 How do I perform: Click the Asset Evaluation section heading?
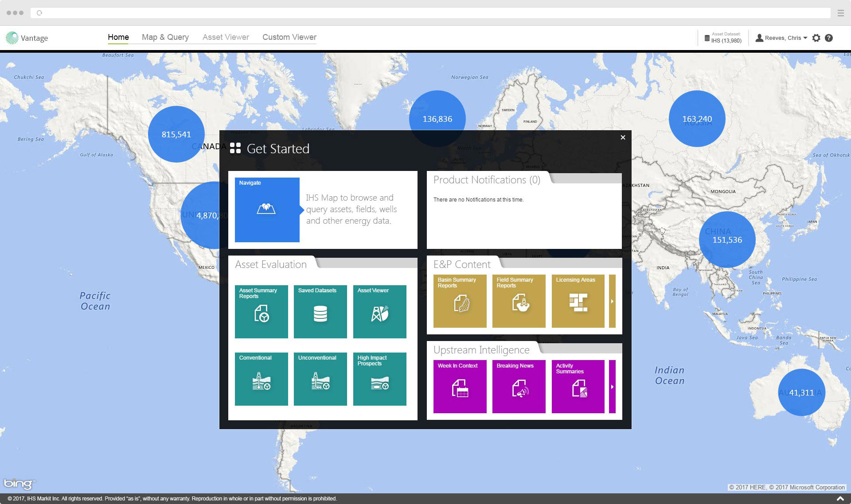[x=271, y=264]
